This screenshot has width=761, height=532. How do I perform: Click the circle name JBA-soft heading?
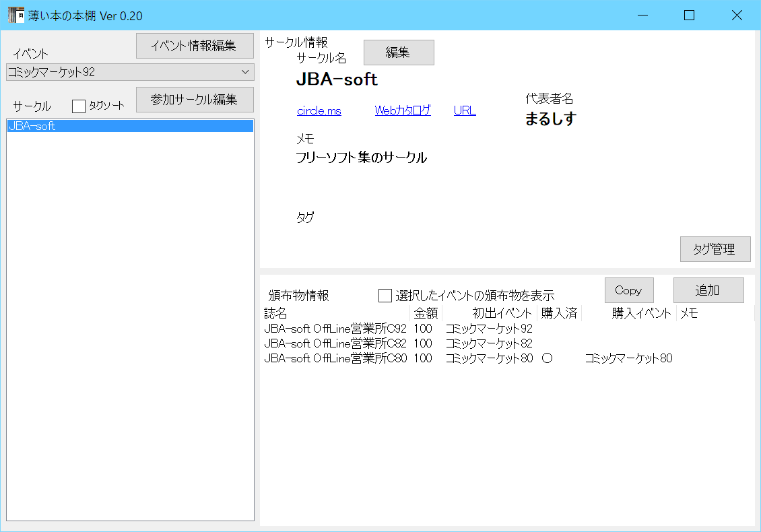337,79
